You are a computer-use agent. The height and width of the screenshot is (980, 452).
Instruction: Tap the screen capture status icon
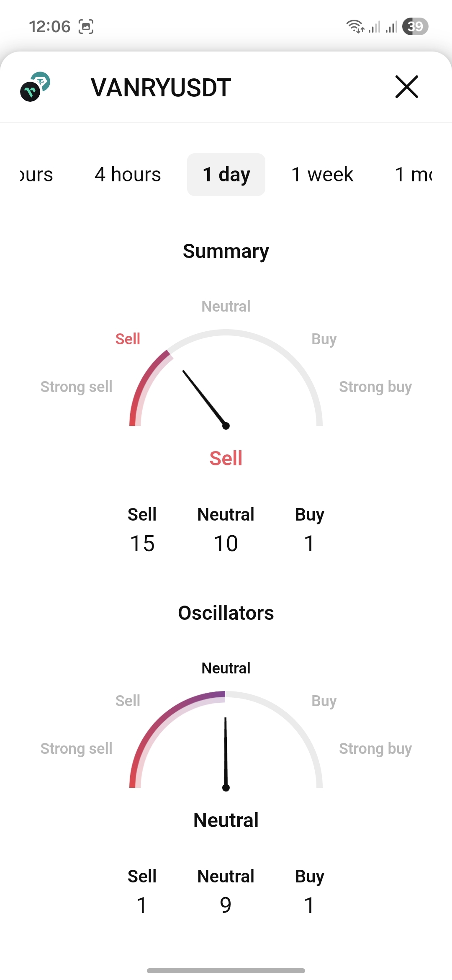point(86,27)
